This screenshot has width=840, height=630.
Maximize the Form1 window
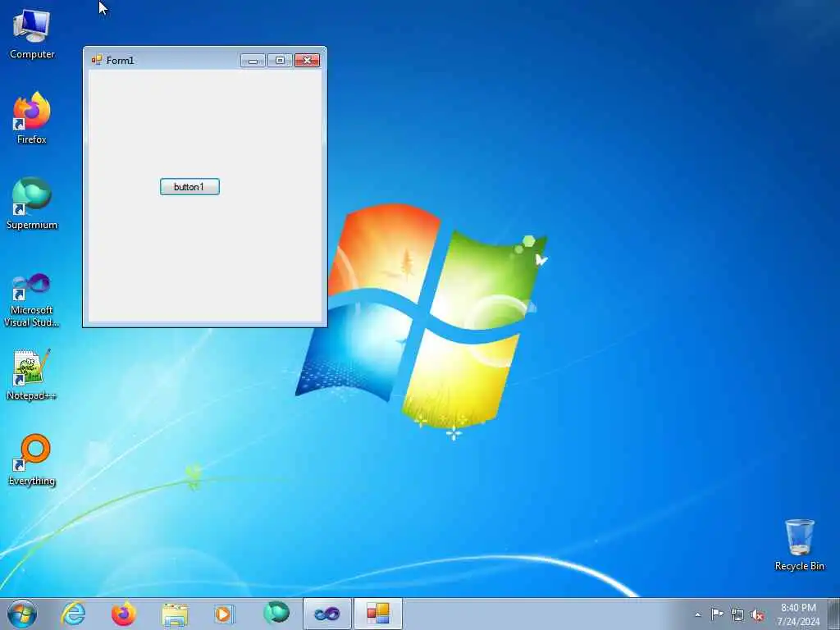(x=280, y=61)
